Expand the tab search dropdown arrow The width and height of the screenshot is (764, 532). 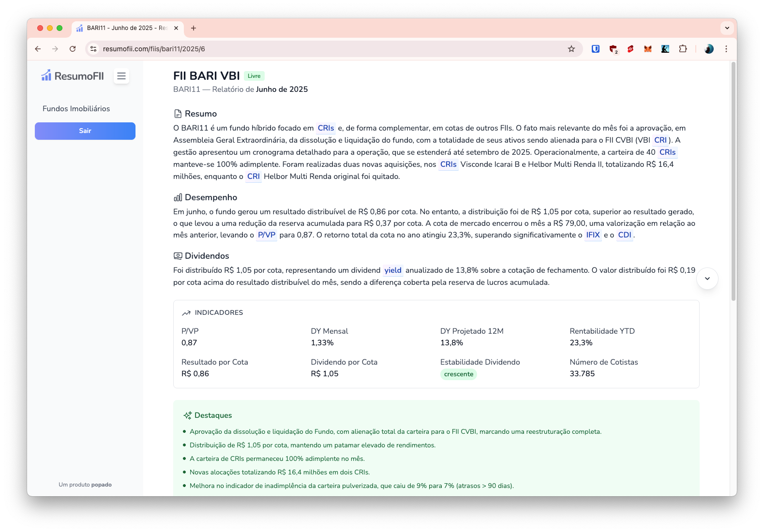click(x=727, y=28)
